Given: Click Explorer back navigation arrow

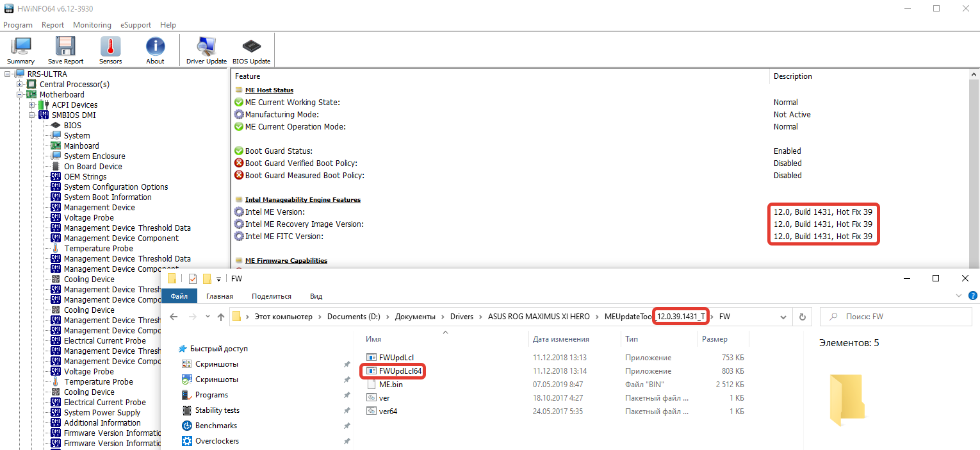Looking at the screenshot, I should tap(174, 317).
